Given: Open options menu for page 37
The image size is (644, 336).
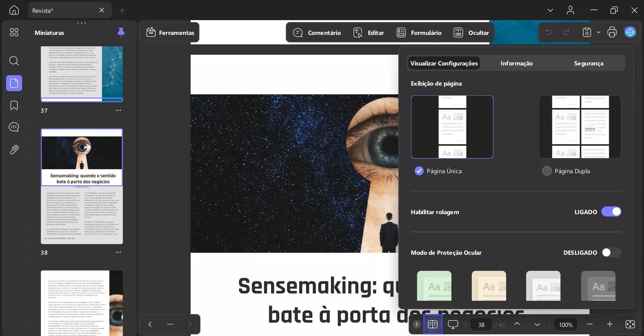Looking at the screenshot, I should pyautogui.click(x=118, y=110).
